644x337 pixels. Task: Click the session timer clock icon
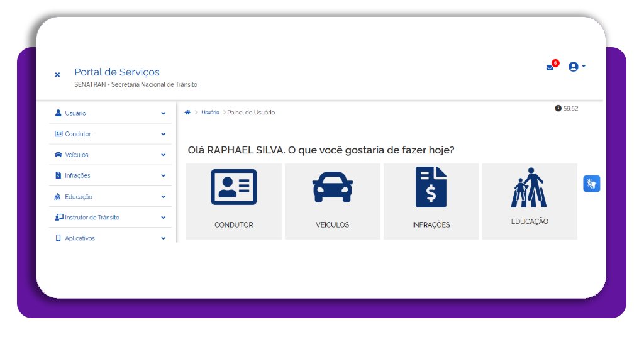(558, 108)
